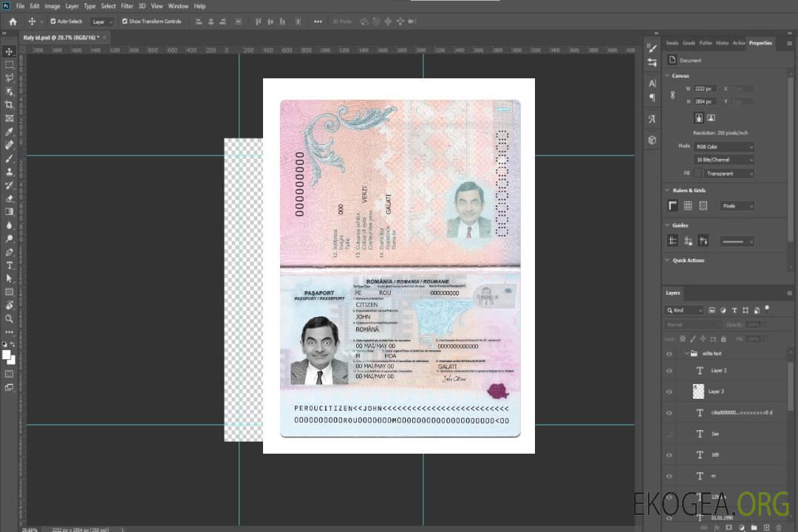Click the Home icon in options bar

click(13, 21)
